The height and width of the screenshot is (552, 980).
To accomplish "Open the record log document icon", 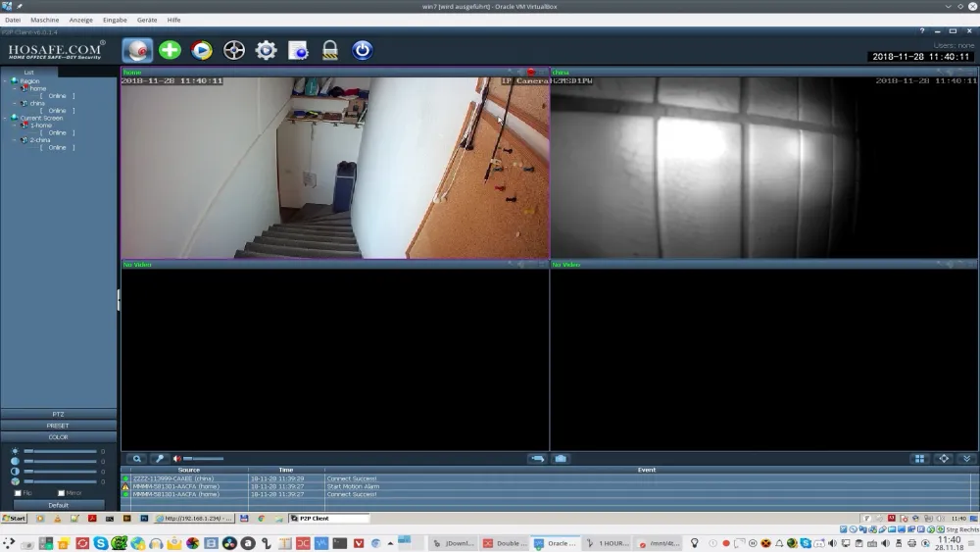I will coord(298,50).
